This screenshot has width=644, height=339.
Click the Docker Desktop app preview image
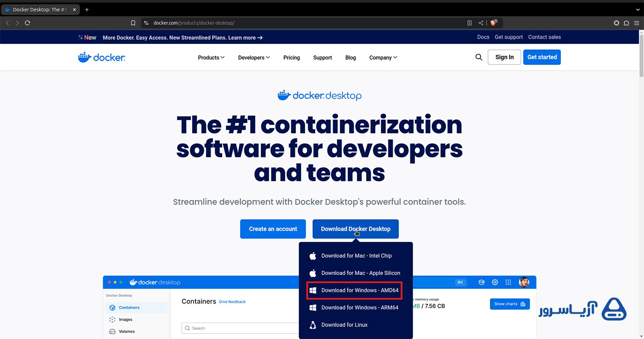point(319,307)
